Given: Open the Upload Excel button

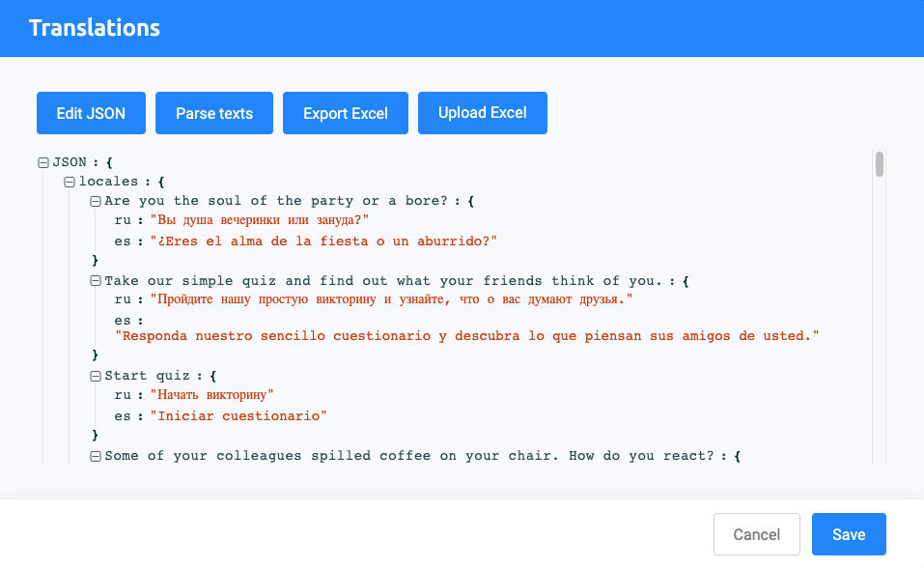Looking at the screenshot, I should click(483, 113).
